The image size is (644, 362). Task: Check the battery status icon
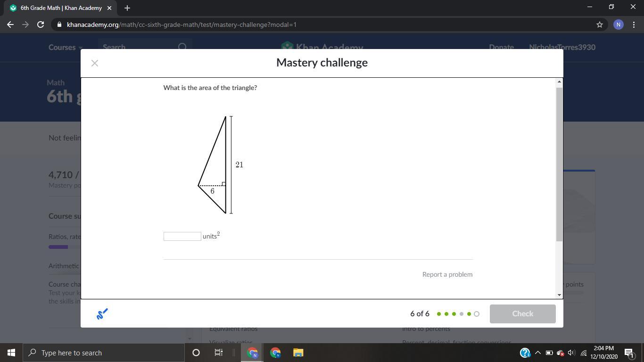(x=549, y=353)
